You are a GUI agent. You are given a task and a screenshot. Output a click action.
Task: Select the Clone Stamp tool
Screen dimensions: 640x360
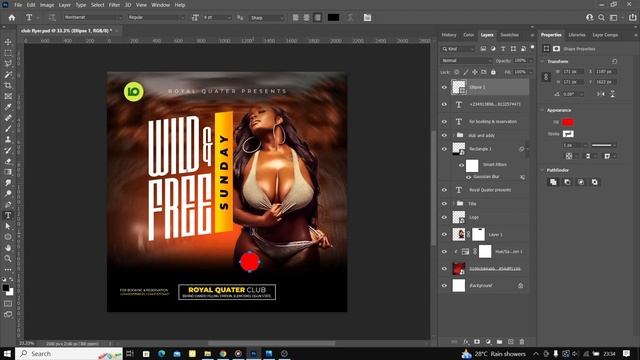click(x=8, y=139)
